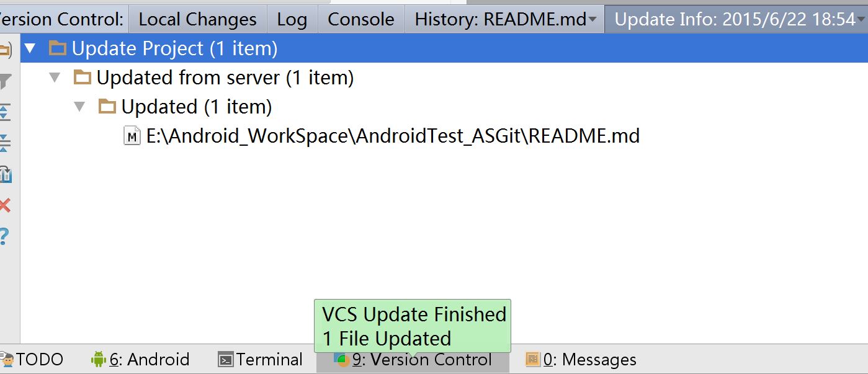Open the Log tab
Screen dimensions: 868x374
(x=292, y=20)
